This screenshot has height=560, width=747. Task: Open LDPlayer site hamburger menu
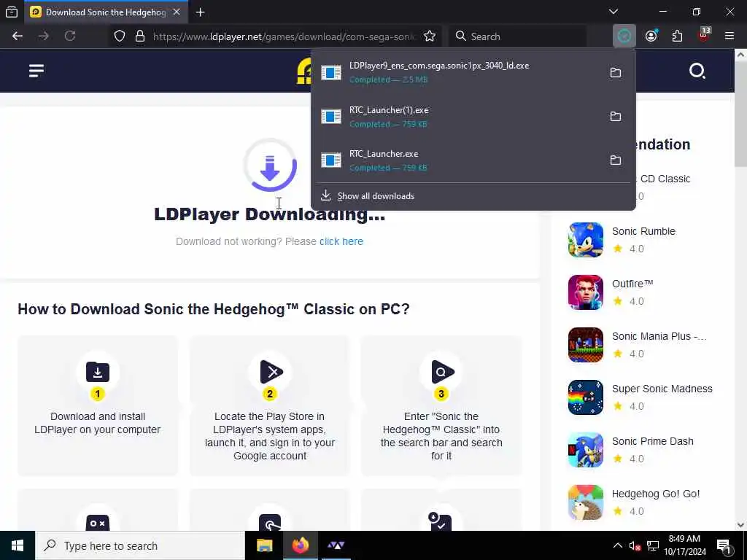pyautogui.click(x=36, y=71)
